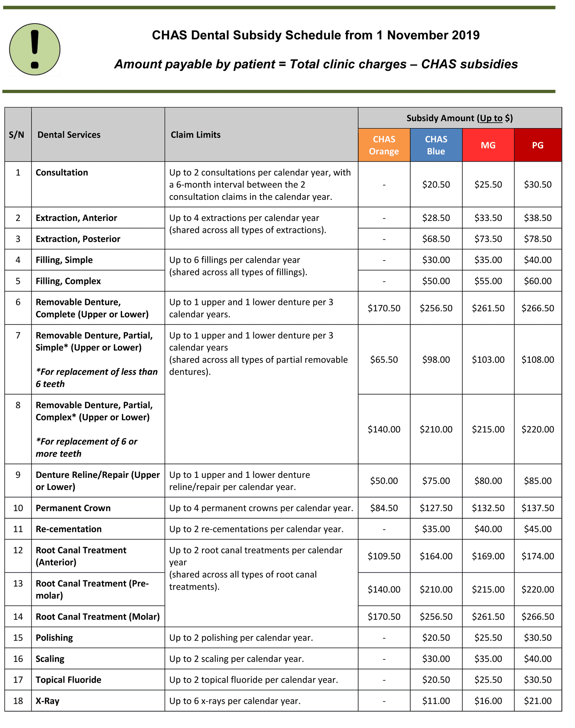Click the 'Up to 2 consultations per calendar year' claim limit
The width and height of the screenshot is (575, 728).
pos(260,184)
